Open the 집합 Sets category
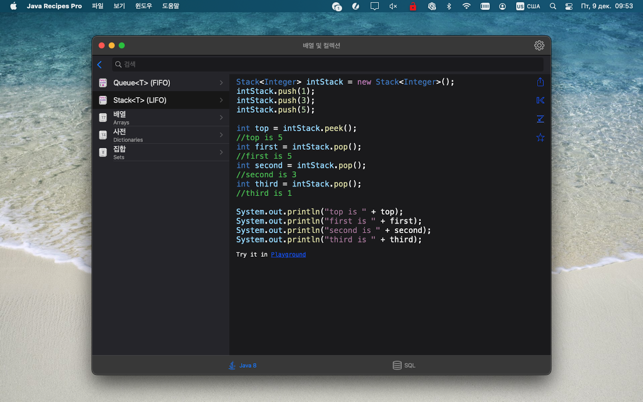 [x=161, y=152]
